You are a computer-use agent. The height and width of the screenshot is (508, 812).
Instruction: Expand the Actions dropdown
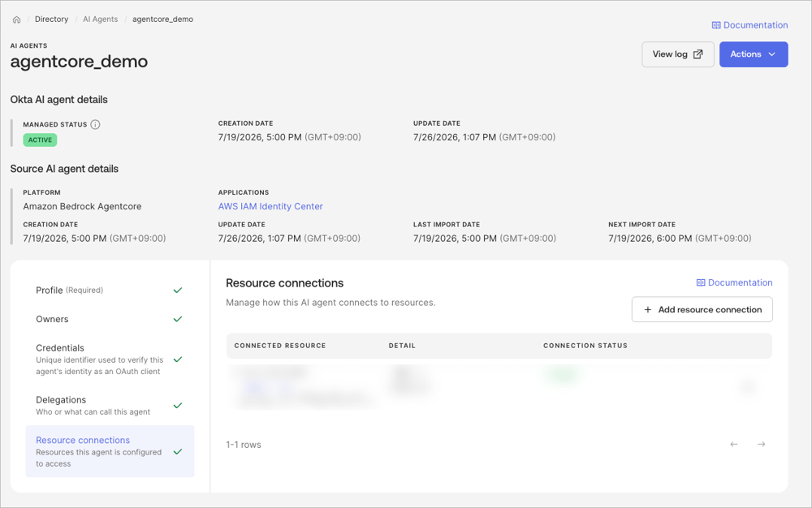(754, 54)
